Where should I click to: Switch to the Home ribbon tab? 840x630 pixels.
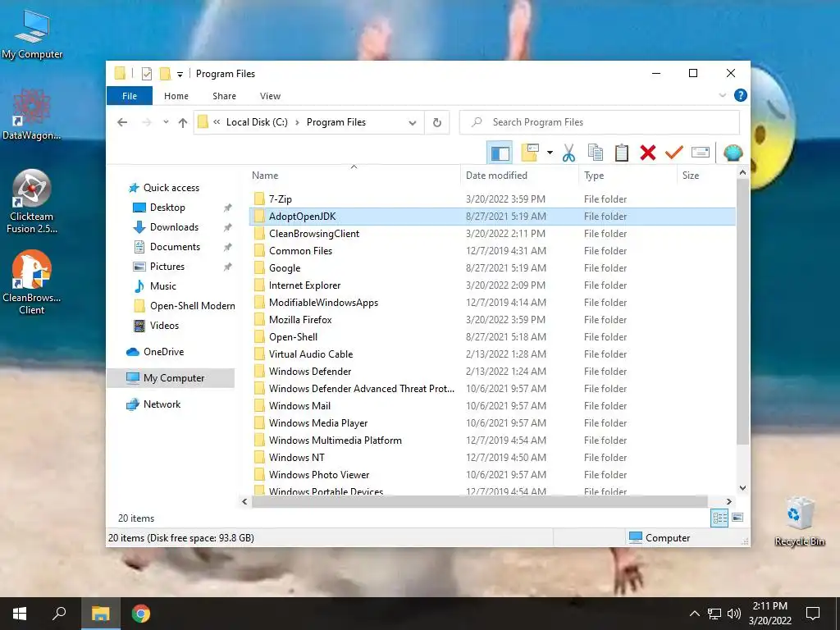click(176, 96)
